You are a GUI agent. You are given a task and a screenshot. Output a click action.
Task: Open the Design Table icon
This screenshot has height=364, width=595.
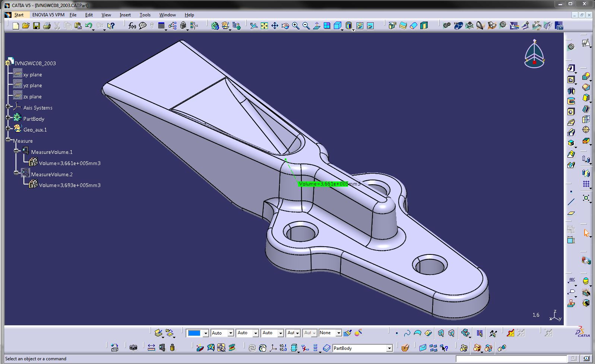161,26
